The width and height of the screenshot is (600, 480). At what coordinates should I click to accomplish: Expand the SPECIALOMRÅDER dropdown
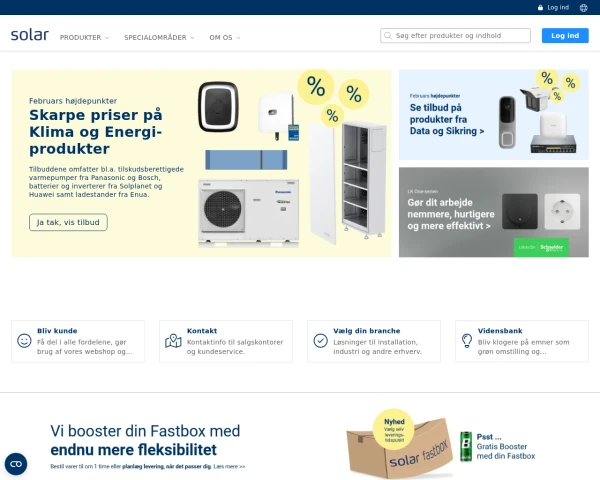[159, 38]
